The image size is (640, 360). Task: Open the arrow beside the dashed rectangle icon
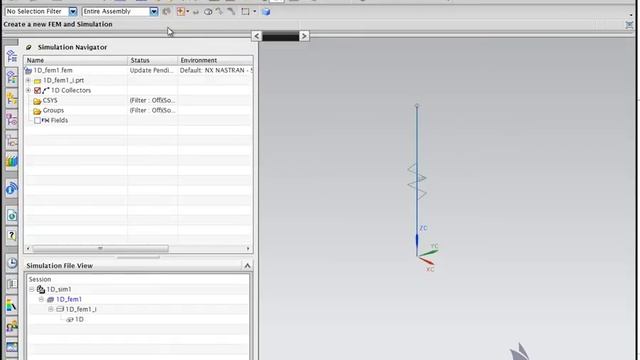coord(255,12)
